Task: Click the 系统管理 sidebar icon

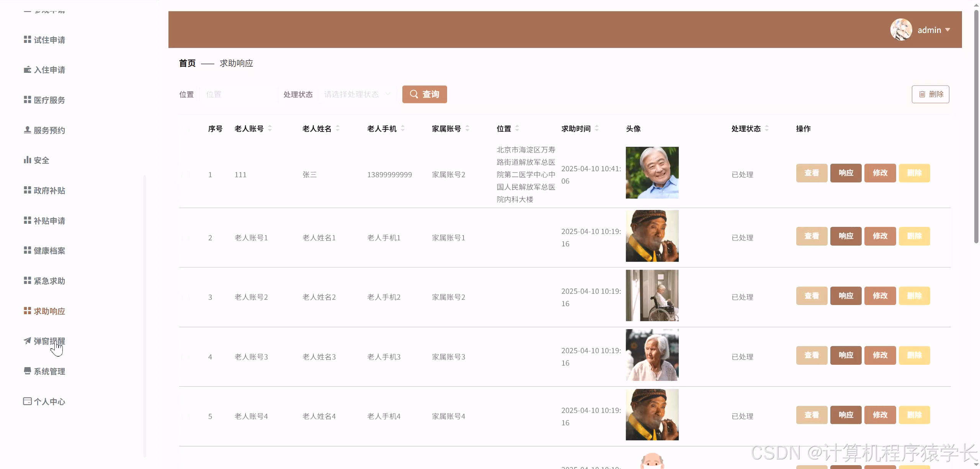Action: tap(27, 371)
